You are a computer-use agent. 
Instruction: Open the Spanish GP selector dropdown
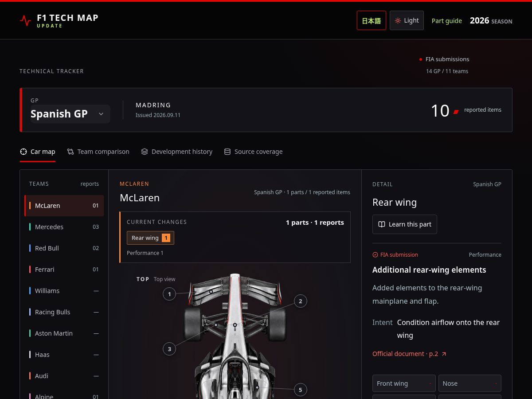pyautogui.click(x=70, y=113)
